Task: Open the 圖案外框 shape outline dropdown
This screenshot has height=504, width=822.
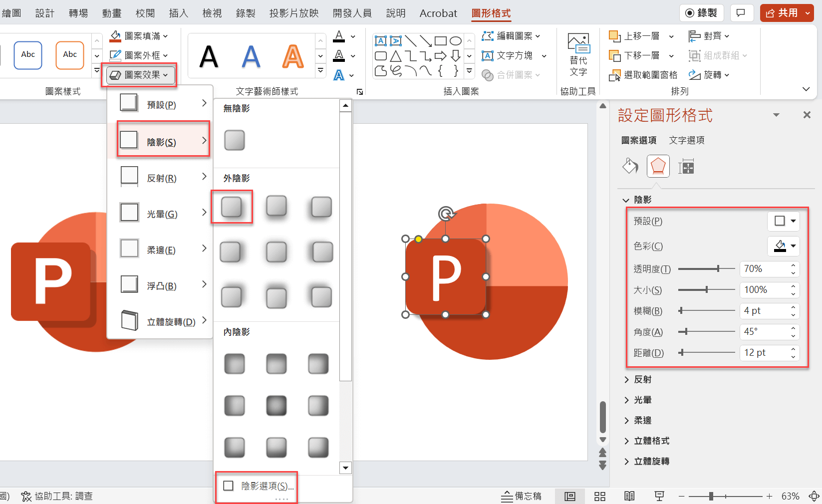Action: (139, 55)
